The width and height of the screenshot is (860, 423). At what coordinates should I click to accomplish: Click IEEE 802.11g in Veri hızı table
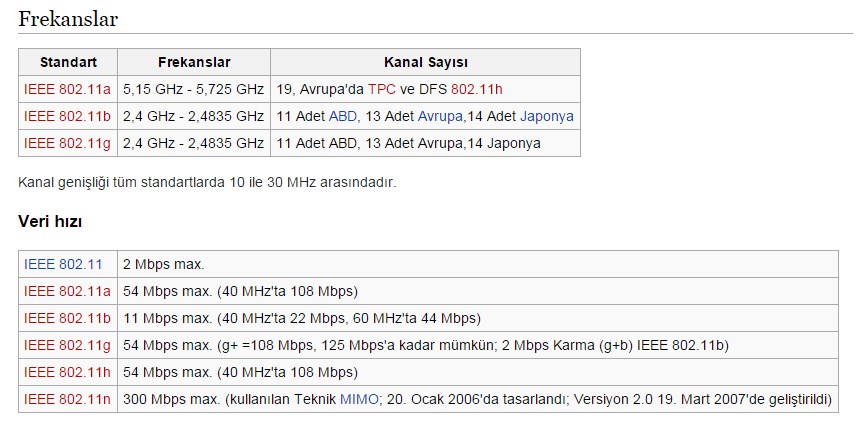click(x=67, y=345)
